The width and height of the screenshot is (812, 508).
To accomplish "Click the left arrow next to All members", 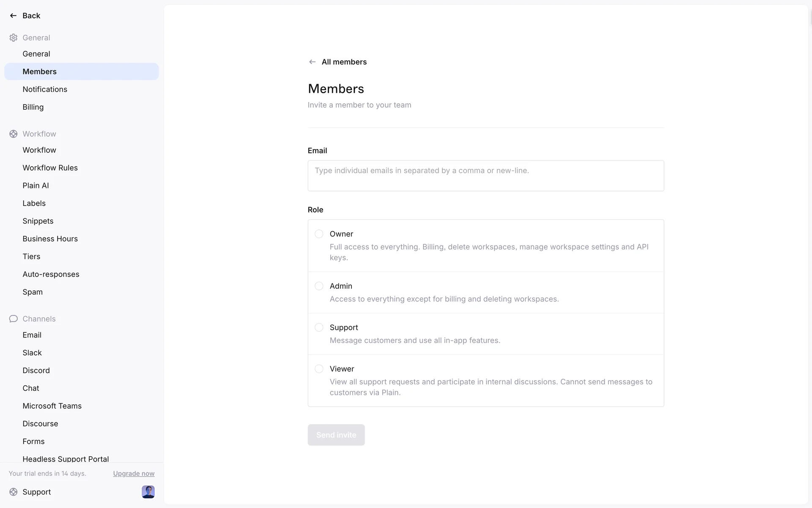I will [x=312, y=62].
